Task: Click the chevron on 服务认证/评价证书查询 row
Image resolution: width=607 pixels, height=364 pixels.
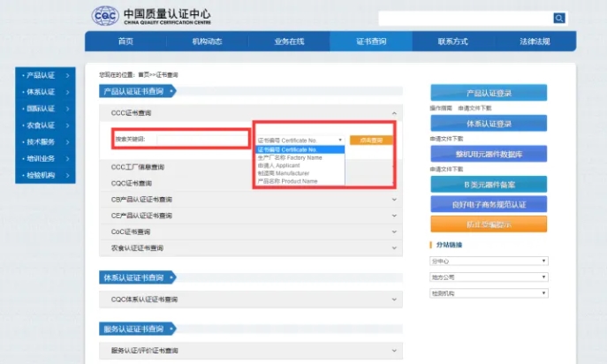Action: click(394, 351)
